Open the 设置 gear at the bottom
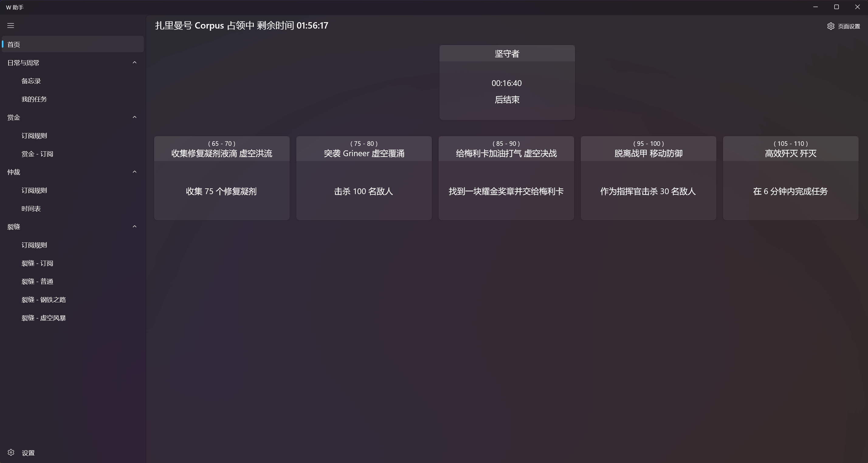 (20, 453)
